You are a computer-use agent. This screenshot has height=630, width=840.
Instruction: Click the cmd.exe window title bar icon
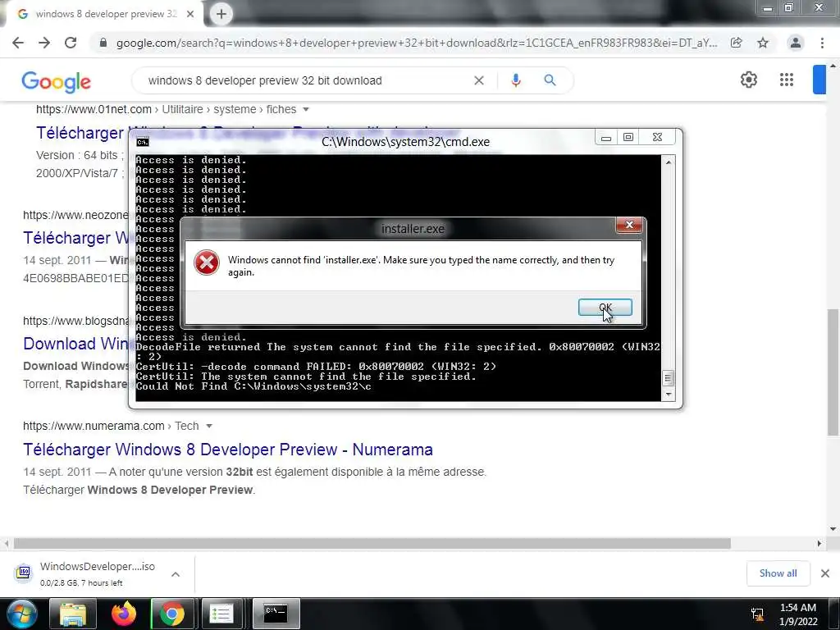[x=143, y=142]
